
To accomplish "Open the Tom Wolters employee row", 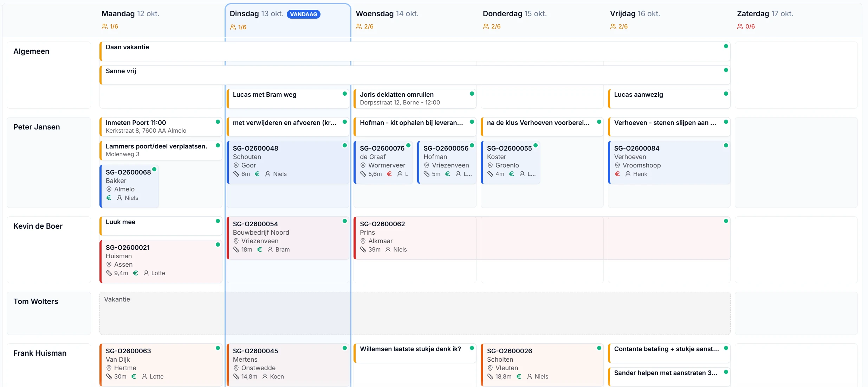I will pyautogui.click(x=49, y=313).
